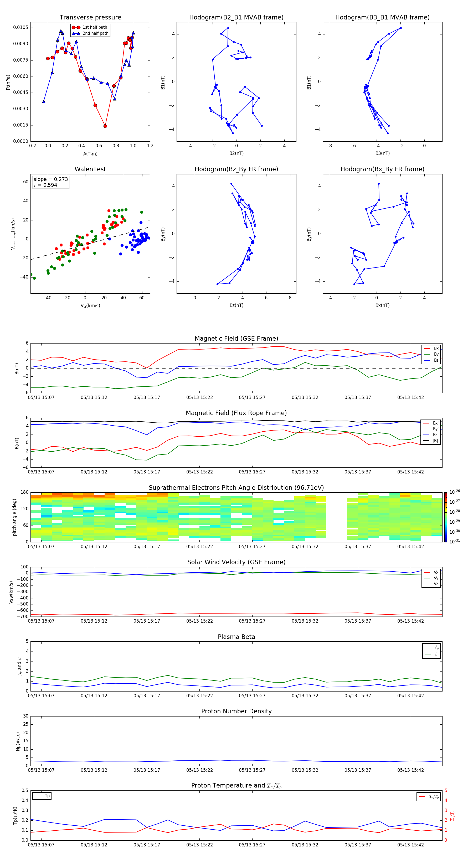Click the '|B|' legend entry in Flux Rope plot

point(431,441)
